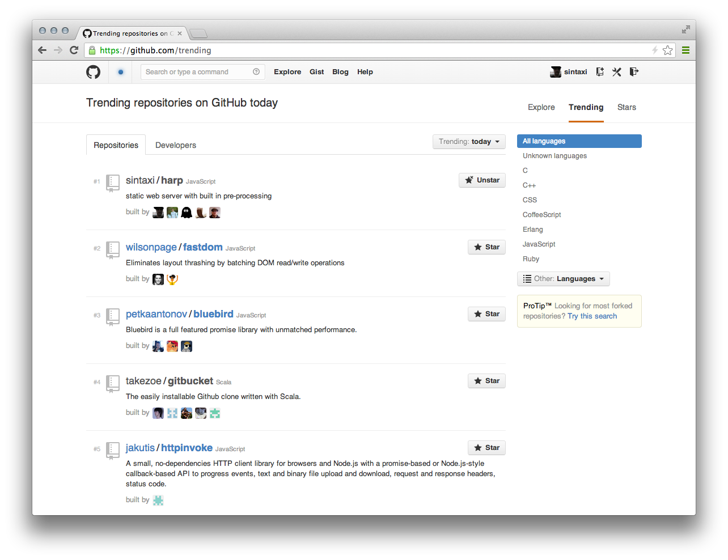Click the sign out icon

[x=634, y=71]
